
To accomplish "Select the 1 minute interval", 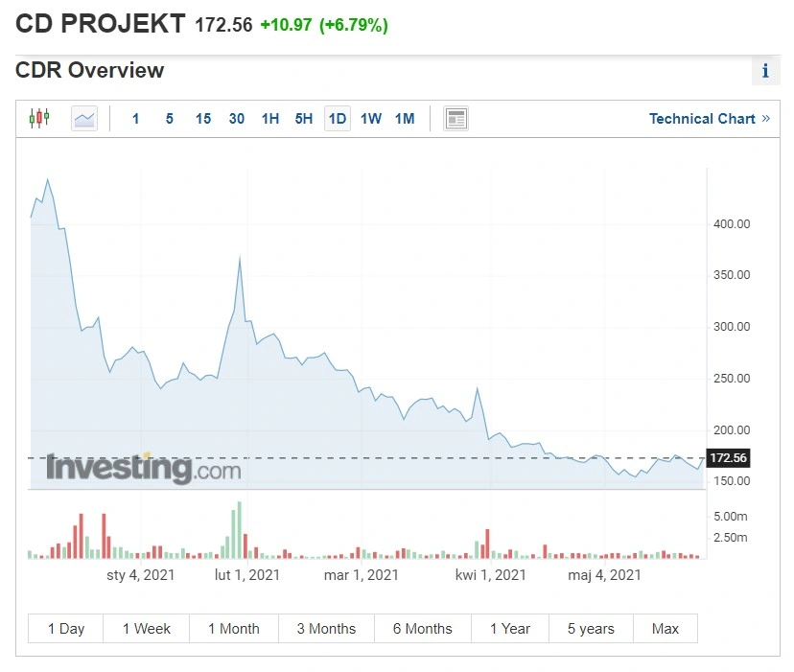I will (136, 119).
